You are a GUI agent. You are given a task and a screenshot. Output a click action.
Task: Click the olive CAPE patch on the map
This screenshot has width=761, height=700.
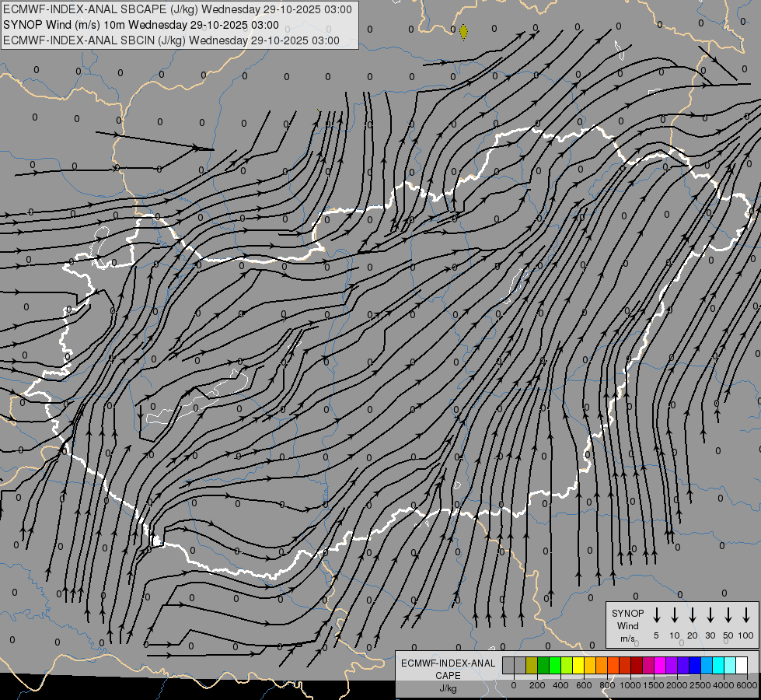[x=463, y=33]
